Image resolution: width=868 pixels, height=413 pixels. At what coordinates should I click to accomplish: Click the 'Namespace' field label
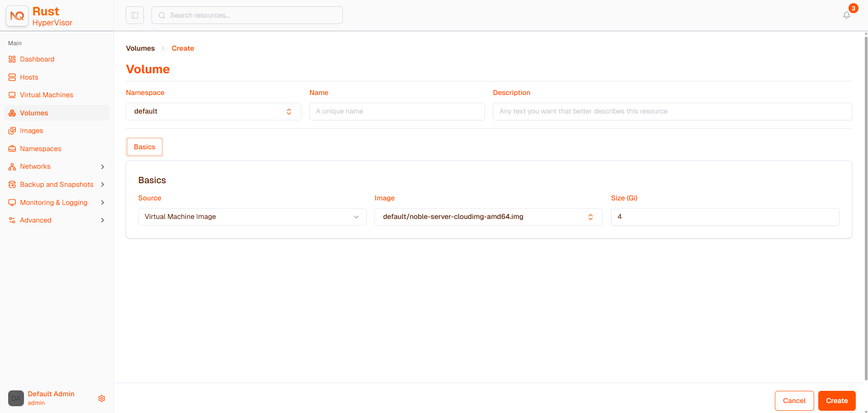[x=145, y=93]
